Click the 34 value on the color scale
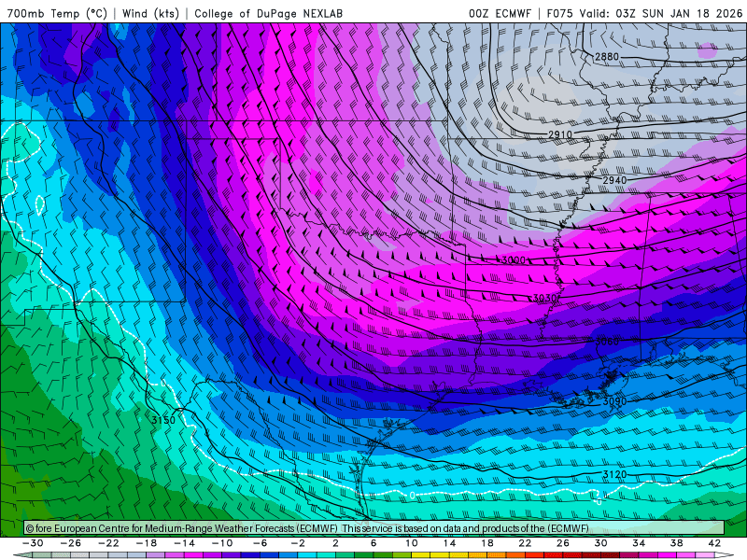747x560 pixels. [x=639, y=543]
